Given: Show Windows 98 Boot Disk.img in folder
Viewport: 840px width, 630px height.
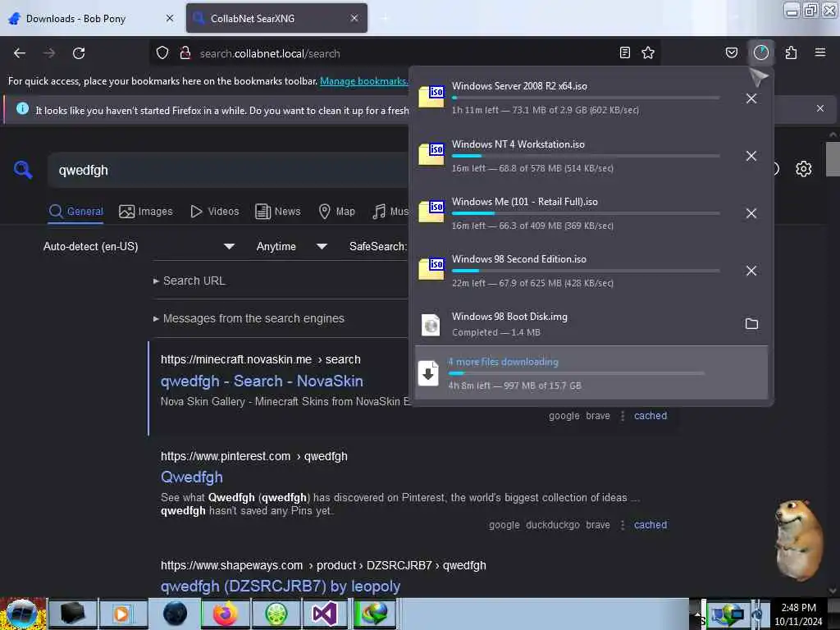Looking at the screenshot, I should click(x=751, y=323).
